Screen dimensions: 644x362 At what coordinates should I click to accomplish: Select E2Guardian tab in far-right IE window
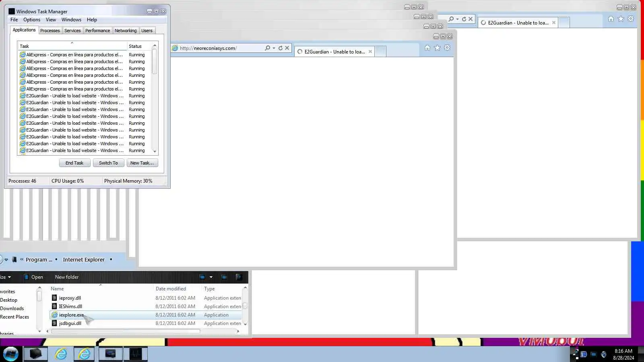pos(518,23)
